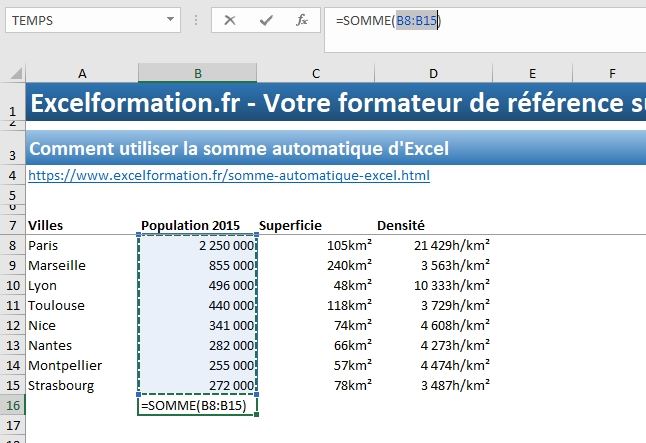Select row 12 header

[x=12, y=325]
